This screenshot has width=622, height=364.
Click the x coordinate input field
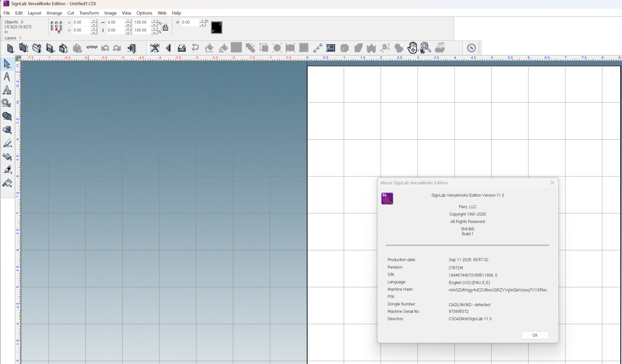tap(81, 22)
